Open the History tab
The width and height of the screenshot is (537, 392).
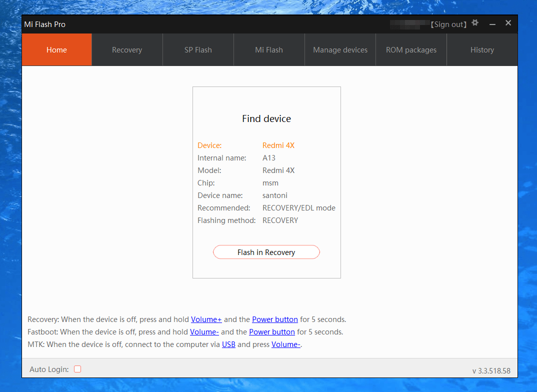pos(482,49)
